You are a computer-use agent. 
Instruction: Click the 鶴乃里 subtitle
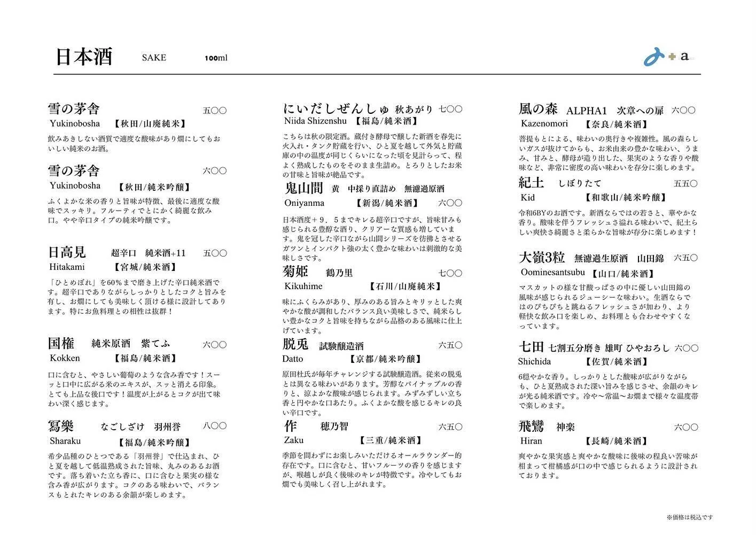(339, 273)
